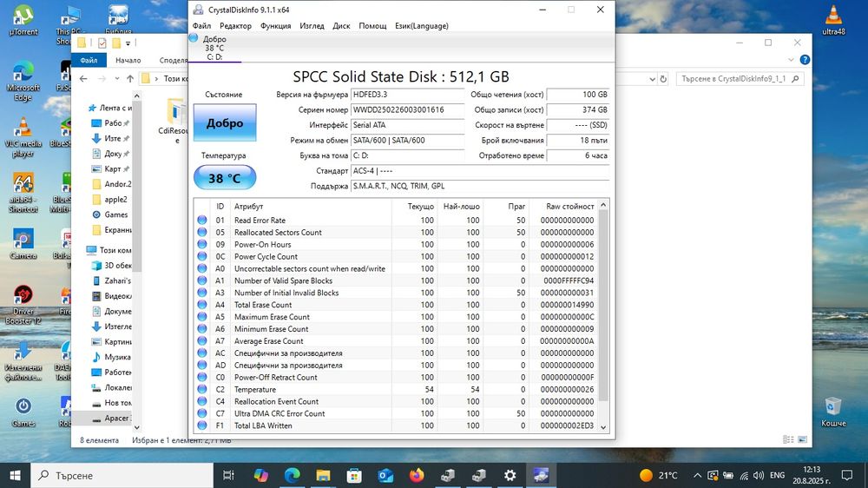Select Games in File Explorer sidebar
868x488 pixels.
coord(115,214)
